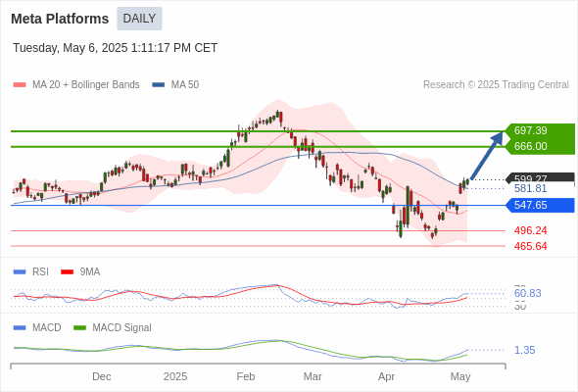The width and height of the screenshot is (578, 392).
Task: Click the DAILY timeframe badge
Action: tap(139, 19)
